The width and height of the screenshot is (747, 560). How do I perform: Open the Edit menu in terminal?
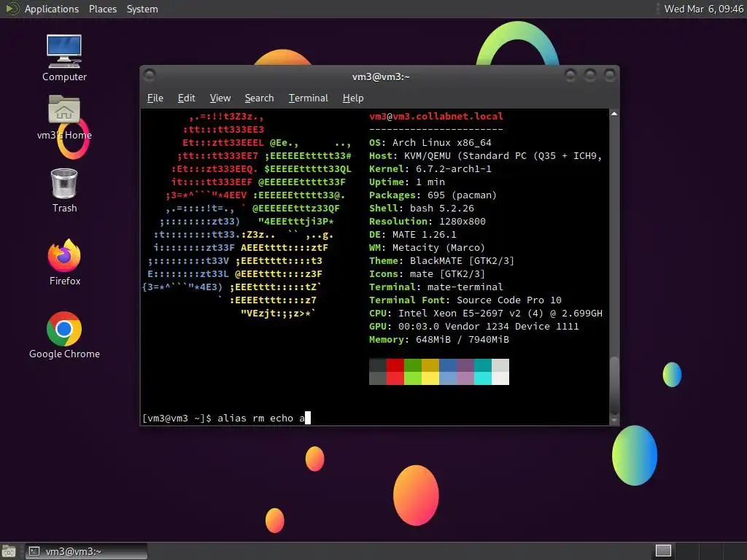[x=186, y=98]
